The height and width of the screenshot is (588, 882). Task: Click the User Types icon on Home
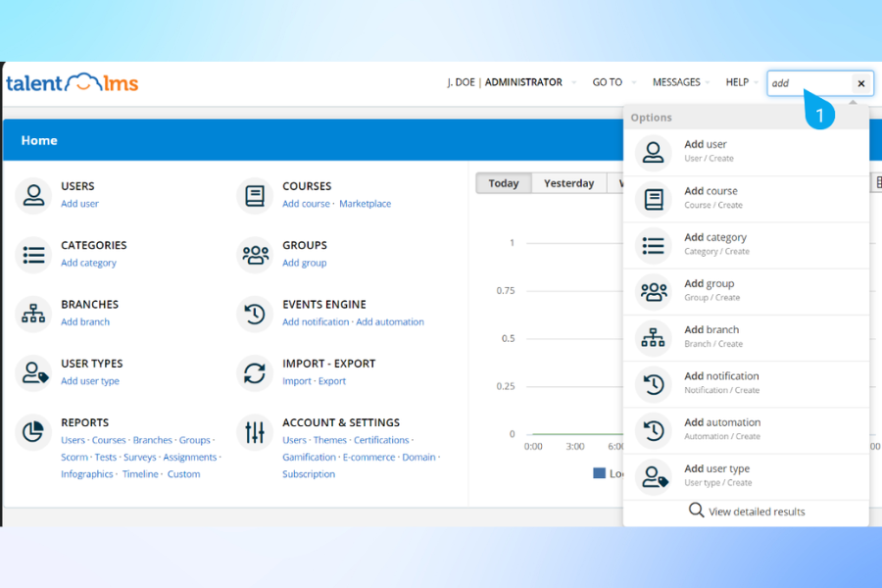tap(33, 372)
